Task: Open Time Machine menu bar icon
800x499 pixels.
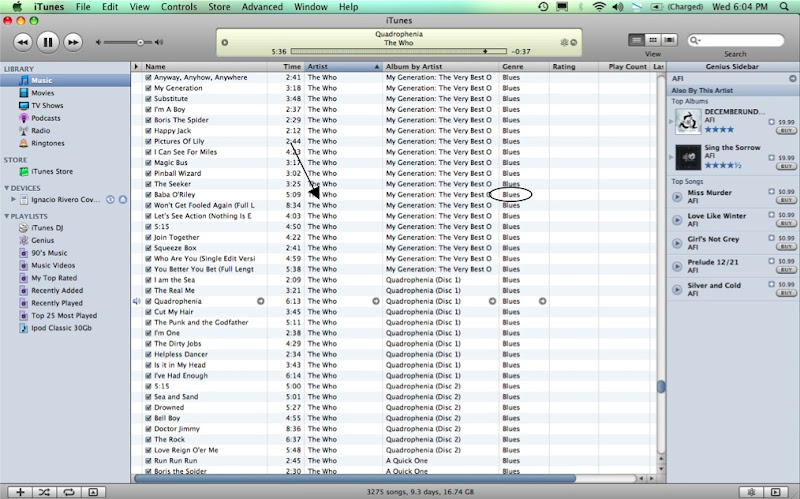Action: coord(543,7)
